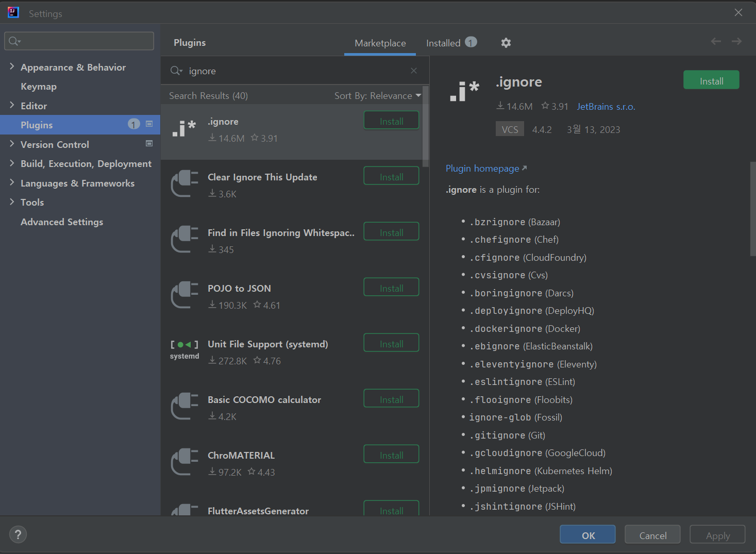Viewport: 756px width, 554px height.
Task: Click the .ignore plugin icon in results list
Action: [x=184, y=129]
